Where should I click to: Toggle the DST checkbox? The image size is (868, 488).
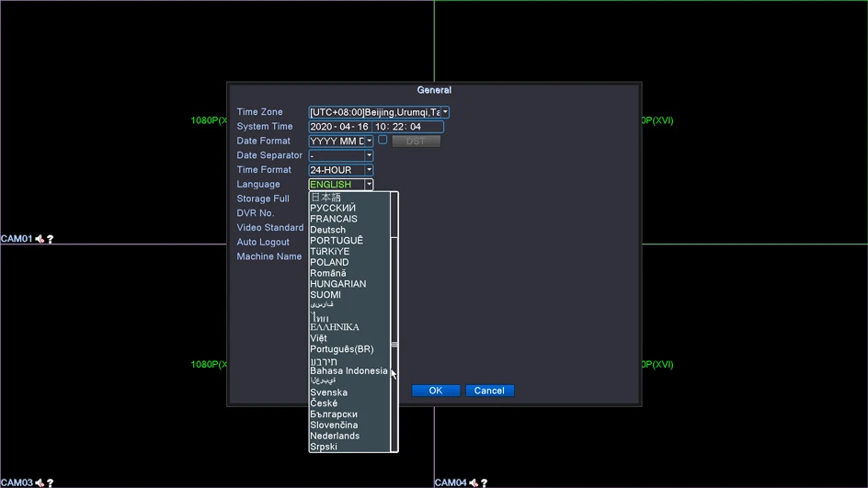pyautogui.click(x=383, y=140)
